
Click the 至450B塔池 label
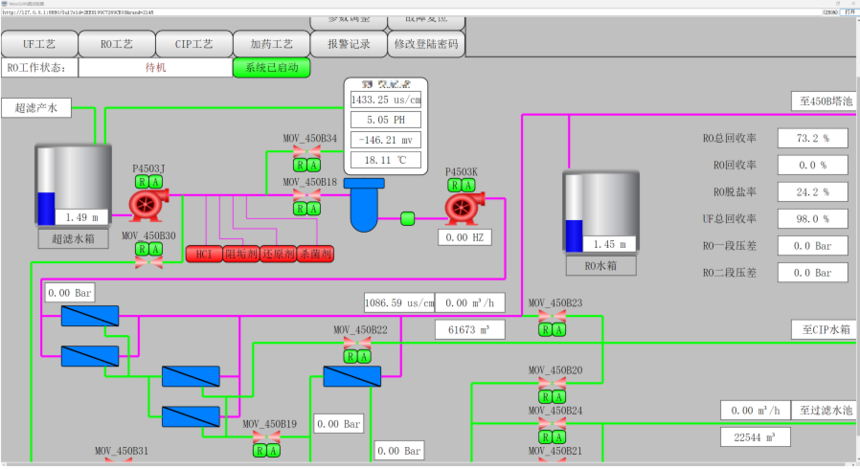(x=824, y=101)
